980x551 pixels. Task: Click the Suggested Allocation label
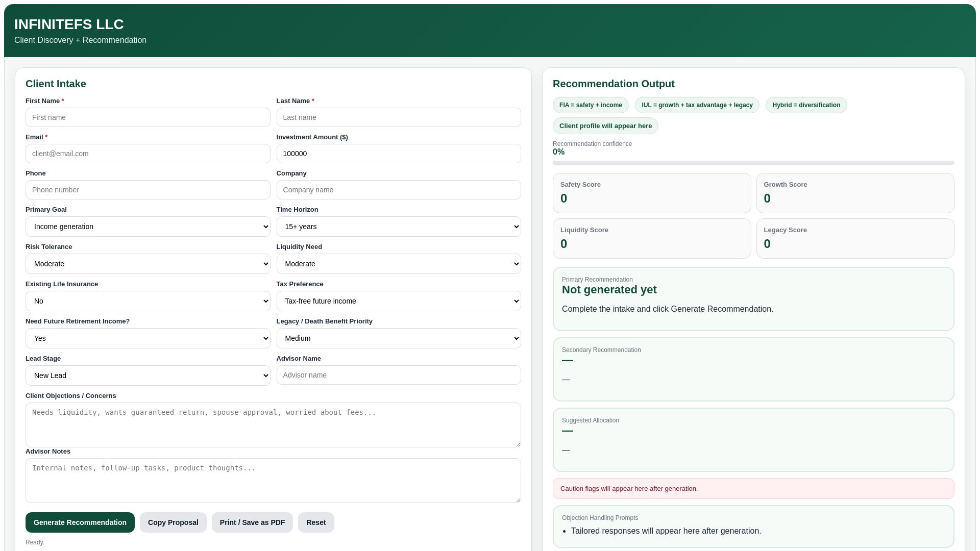pos(590,420)
